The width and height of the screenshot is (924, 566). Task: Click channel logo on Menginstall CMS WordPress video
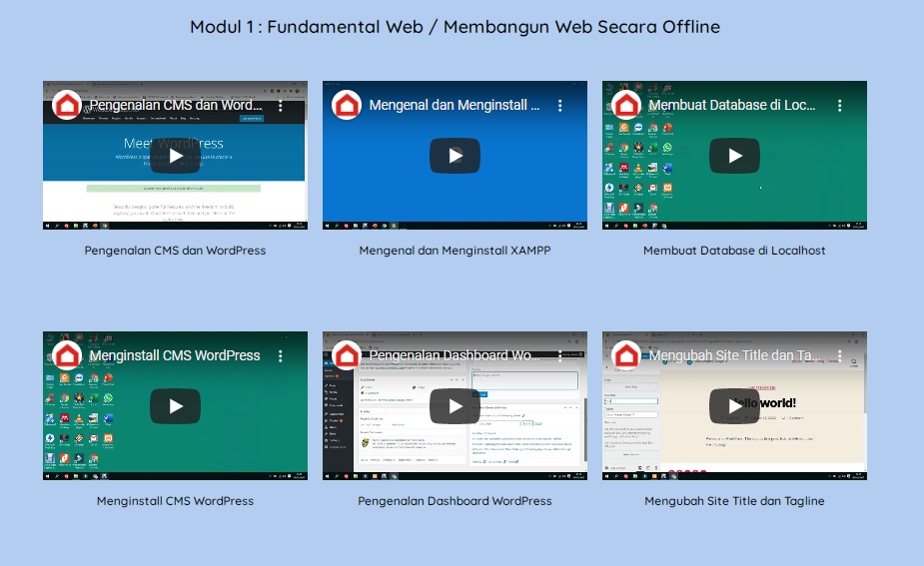coord(67,356)
